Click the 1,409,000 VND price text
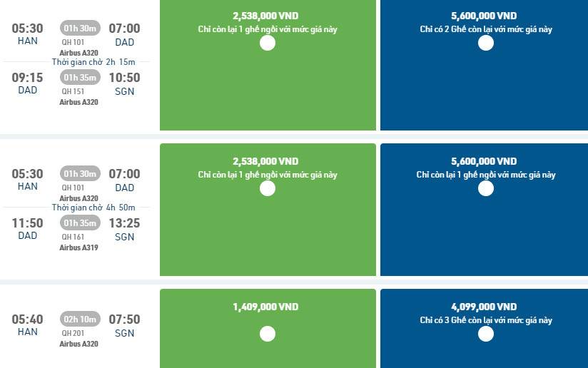Image resolution: width=588 pixels, height=368 pixels. [265, 307]
